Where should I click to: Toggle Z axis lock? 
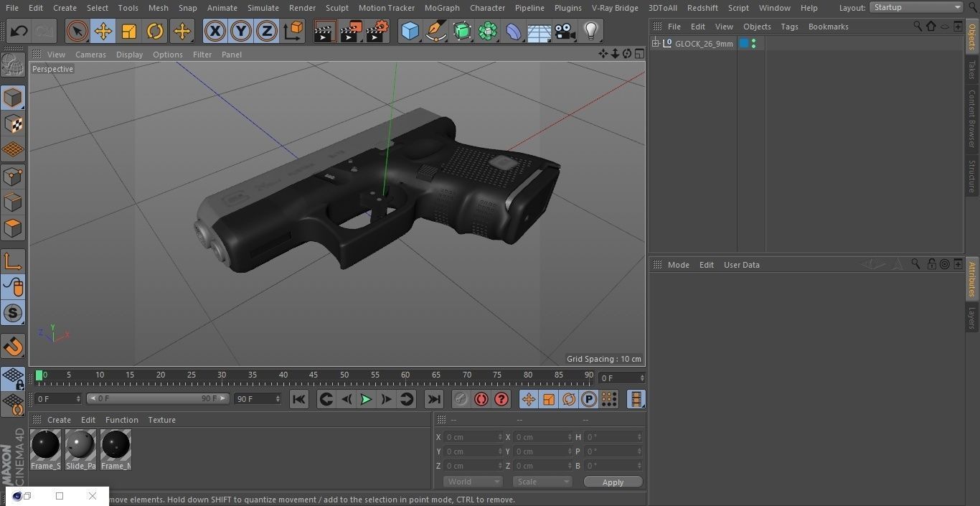pos(267,32)
